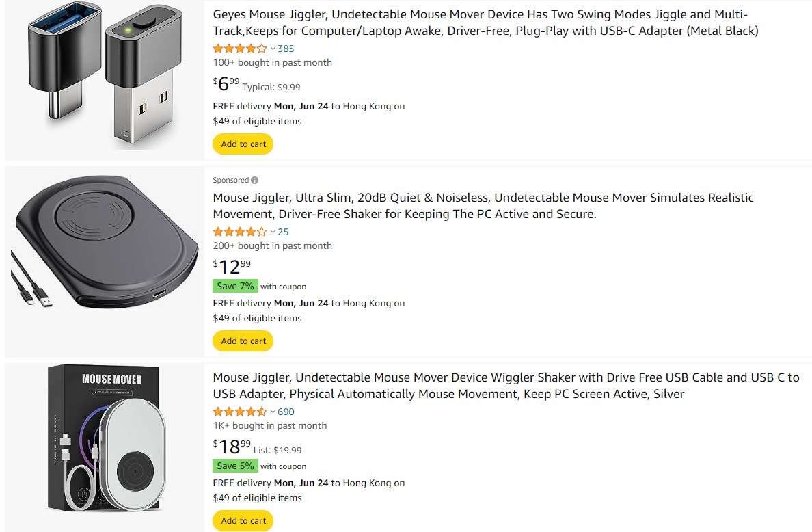Viewport: 812px width, 532px height.
Task: Open the 690 ratings link
Action: (286, 412)
